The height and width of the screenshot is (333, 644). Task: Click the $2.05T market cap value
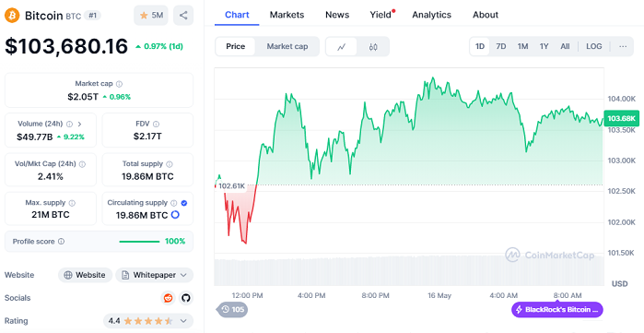83,97
